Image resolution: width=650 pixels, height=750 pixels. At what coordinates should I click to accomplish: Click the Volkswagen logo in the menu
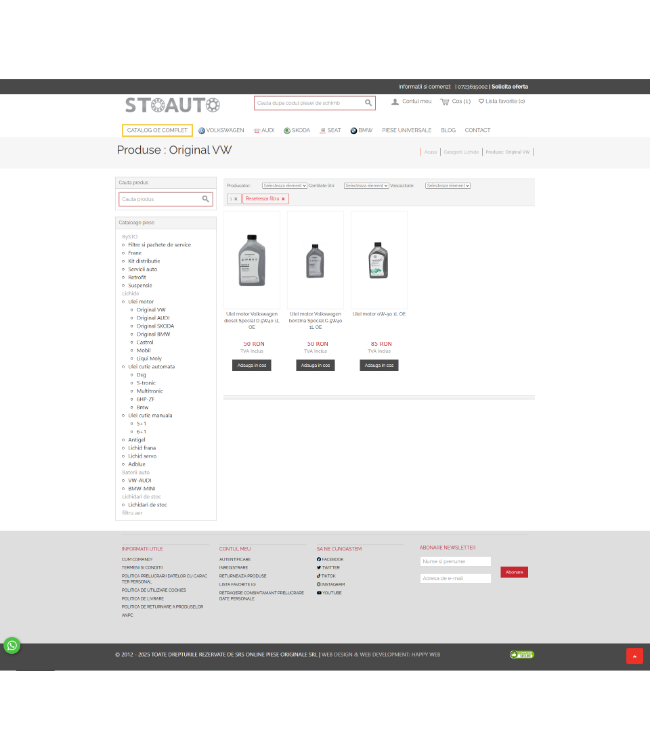click(201, 131)
